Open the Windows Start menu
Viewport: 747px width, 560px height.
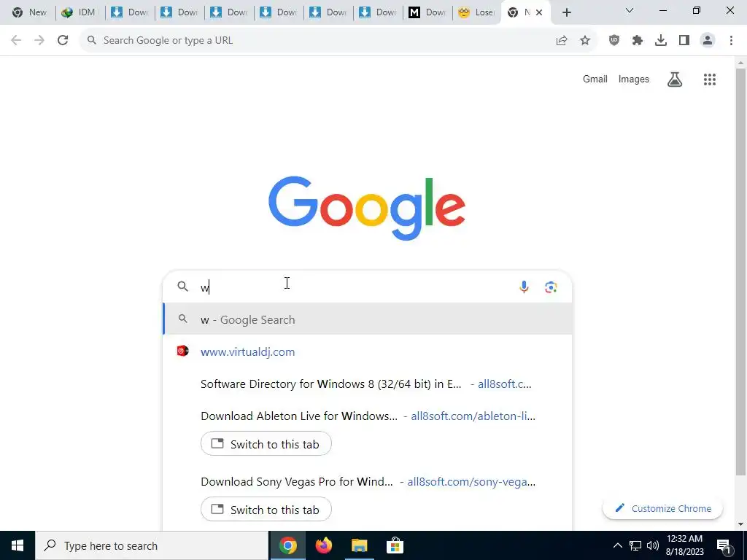tap(18, 545)
